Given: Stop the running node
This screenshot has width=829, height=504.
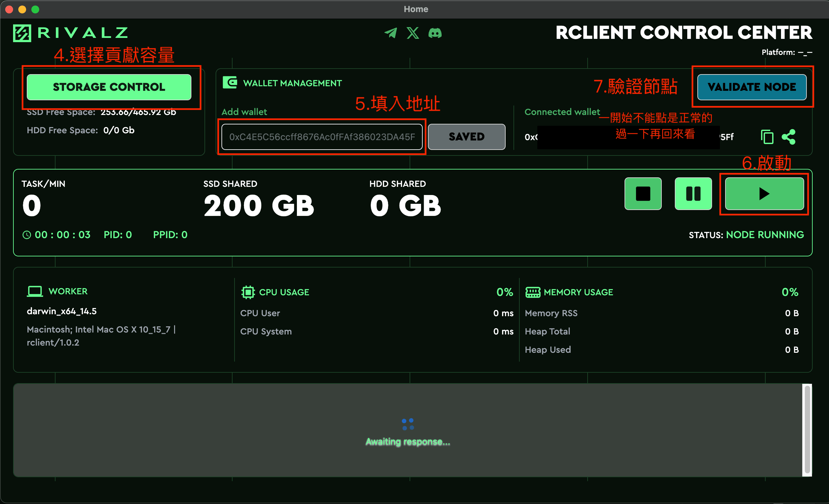Looking at the screenshot, I should tap(643, 194).
